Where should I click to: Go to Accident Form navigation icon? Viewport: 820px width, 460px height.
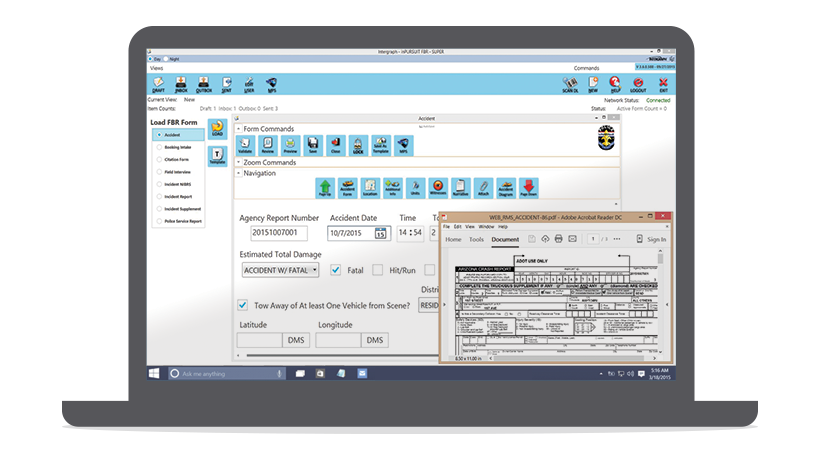click(x=347, y=188)
